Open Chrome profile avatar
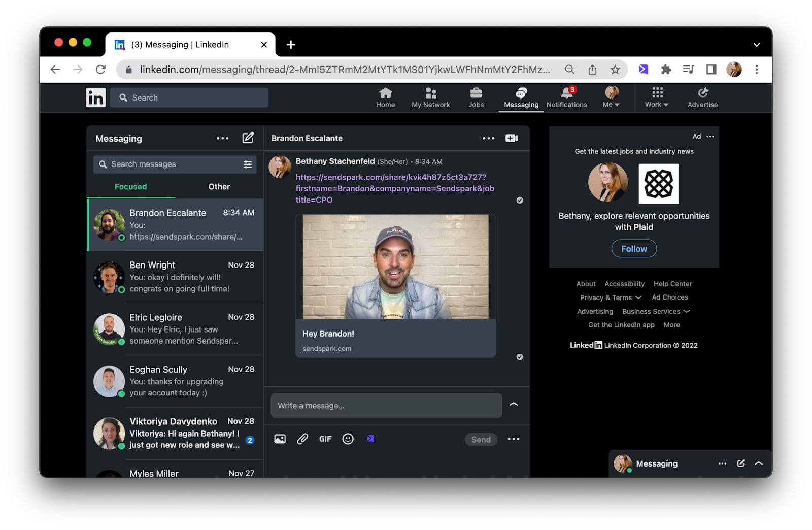The width and height of the screenshot is (812, 530). 734,70
